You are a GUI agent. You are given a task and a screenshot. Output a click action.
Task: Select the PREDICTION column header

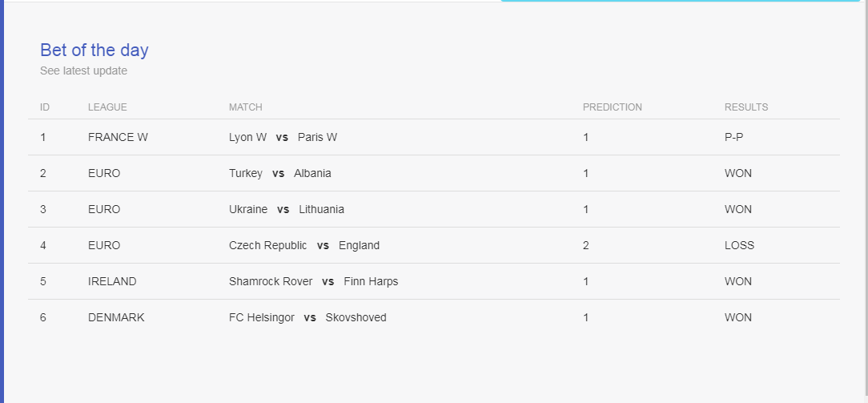click(613, 107)
